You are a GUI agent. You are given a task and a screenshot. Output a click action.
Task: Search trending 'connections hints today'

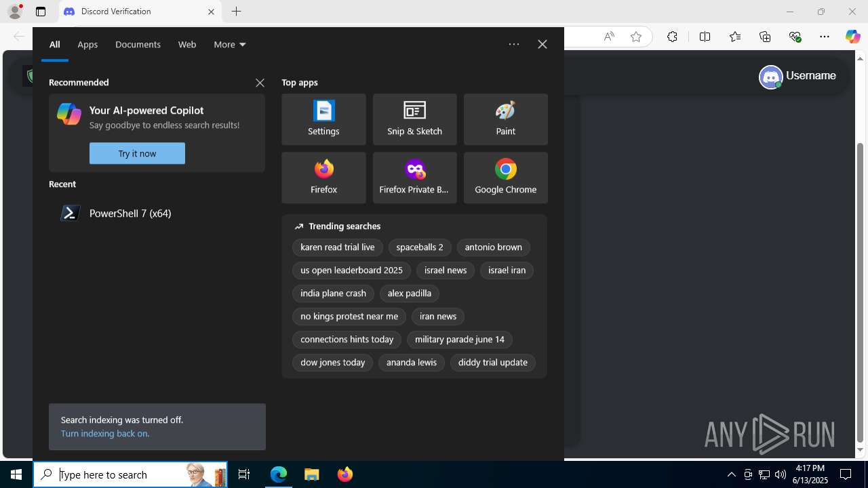coord(347,340)
